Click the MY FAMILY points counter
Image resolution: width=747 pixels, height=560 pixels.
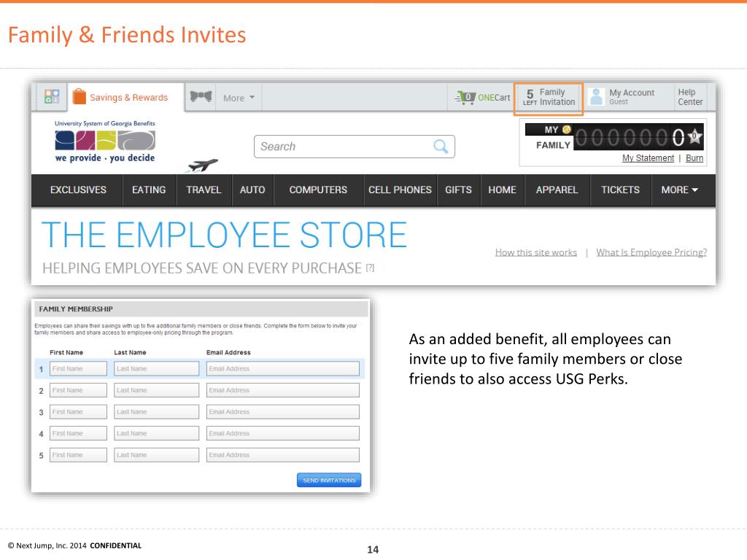(614, 138)
